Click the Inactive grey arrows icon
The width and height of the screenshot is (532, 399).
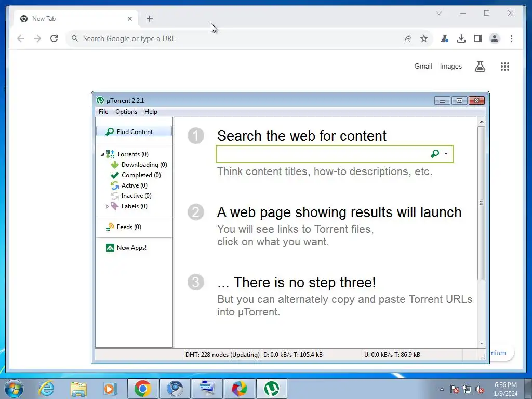(115, 196)
